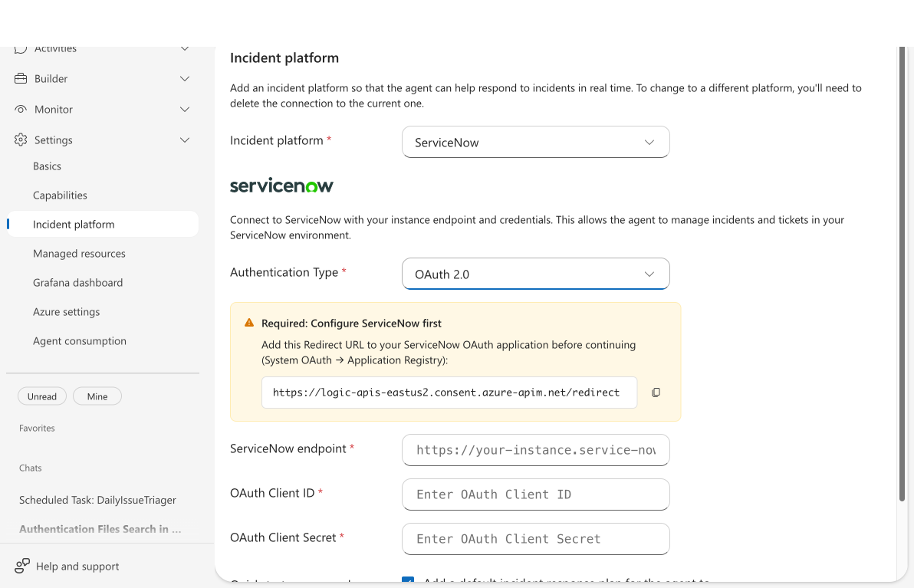Click the ServiceNow logo

[281, 186]
